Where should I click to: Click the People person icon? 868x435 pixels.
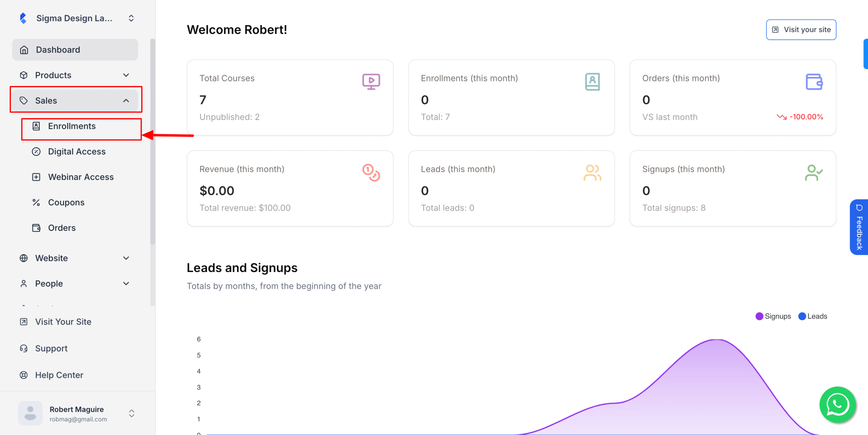pos(23,284)
